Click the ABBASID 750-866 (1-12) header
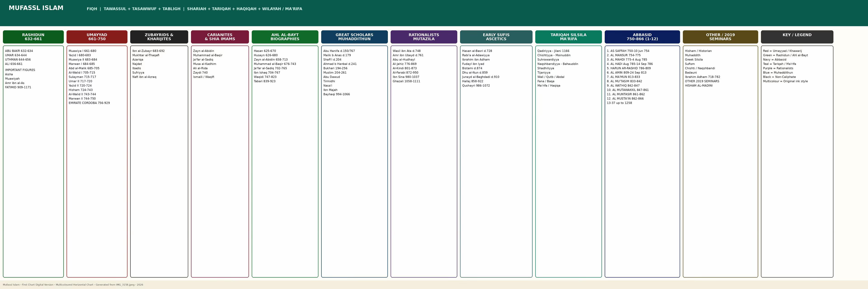The height and width of the screenshot is (289, 868). coord(642,37)
